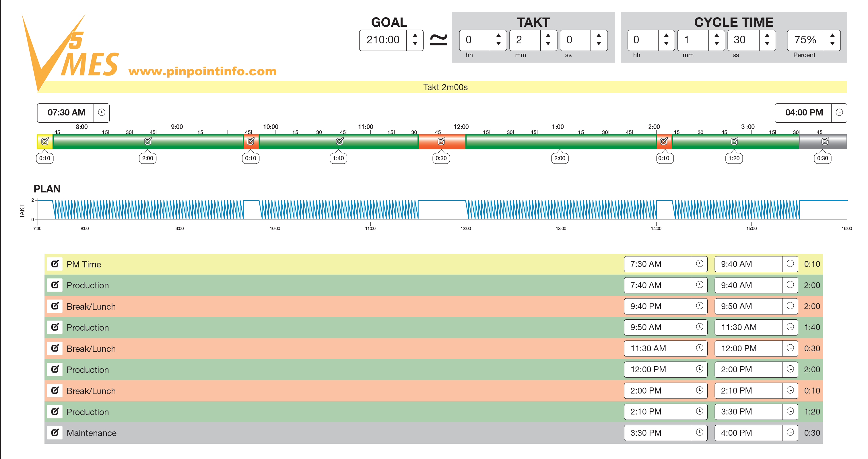Decrease the 75% Percent value
The image size is (868, 459).
pyautogui.click(x=832, y=44)
